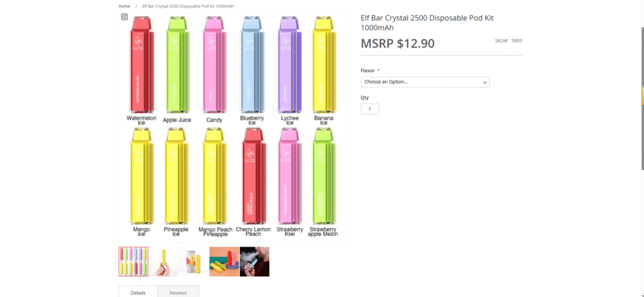
Task: Switch to the Details tab
Action: click(138, 293)
